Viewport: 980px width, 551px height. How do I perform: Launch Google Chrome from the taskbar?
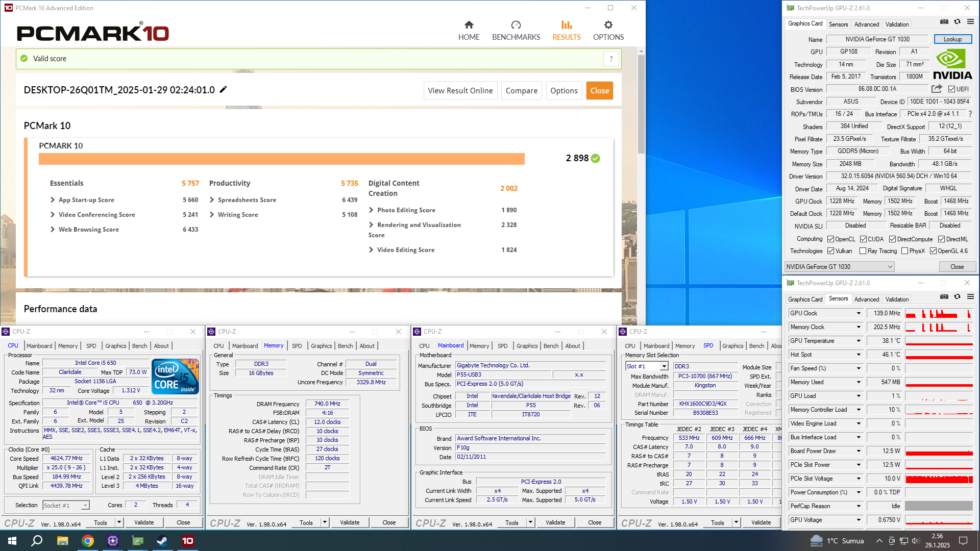point(88,541)
